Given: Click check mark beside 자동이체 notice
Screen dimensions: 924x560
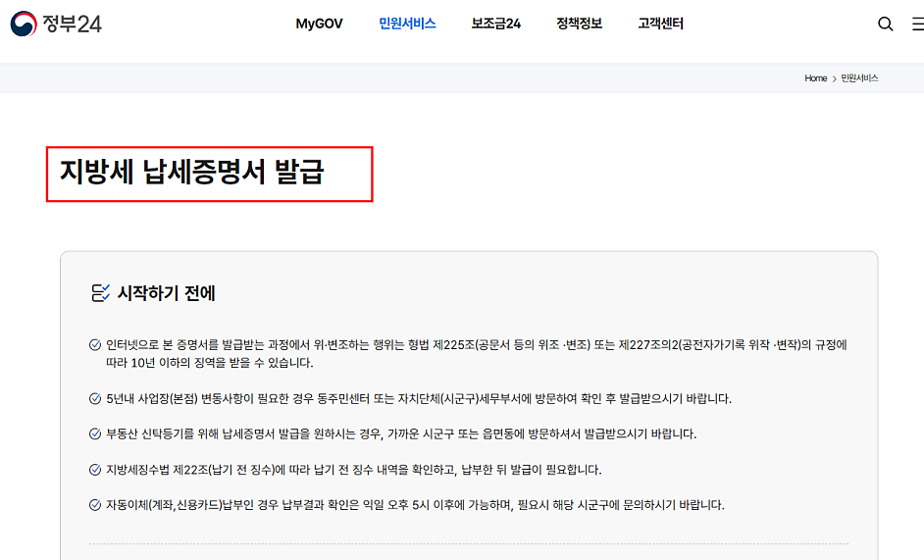Looking at the screenshot, I should point(95,505).
